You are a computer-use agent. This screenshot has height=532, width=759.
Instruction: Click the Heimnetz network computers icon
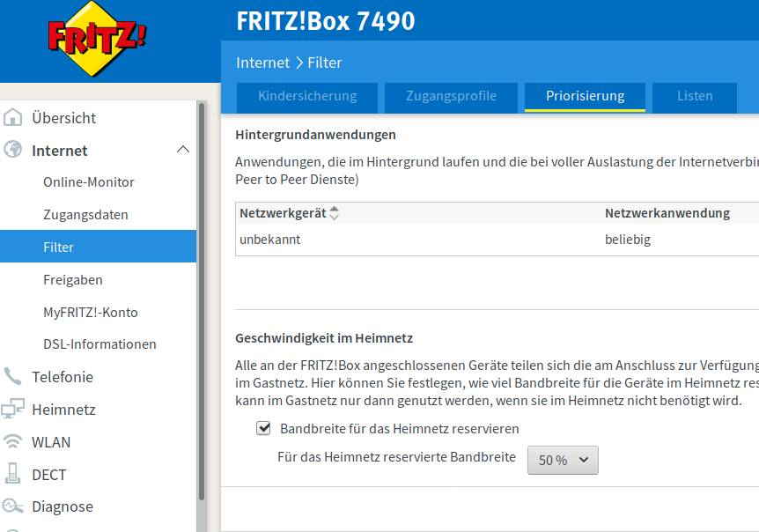coord(13,409)
